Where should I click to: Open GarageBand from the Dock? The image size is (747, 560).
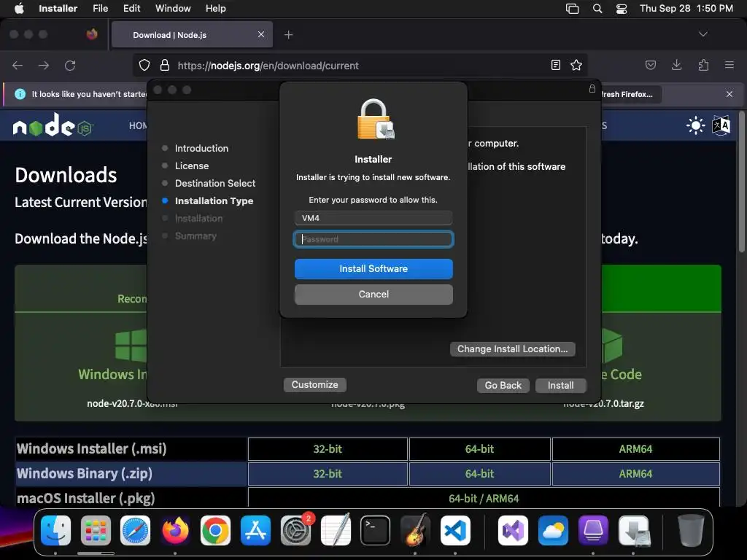[415, 531]
